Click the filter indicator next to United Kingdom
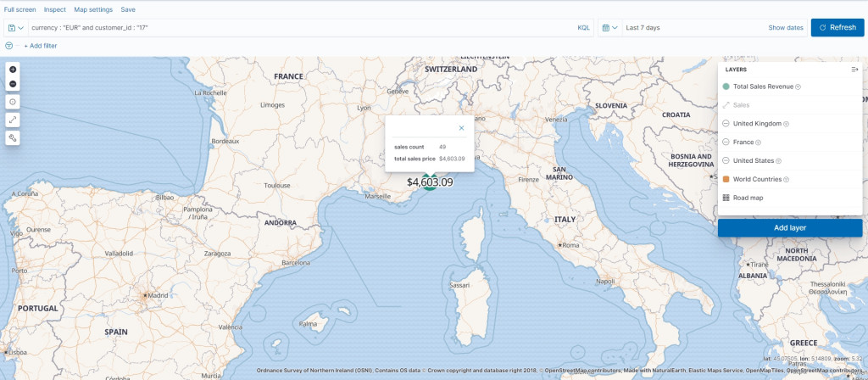The image size is (868, 380). point(786,124)
